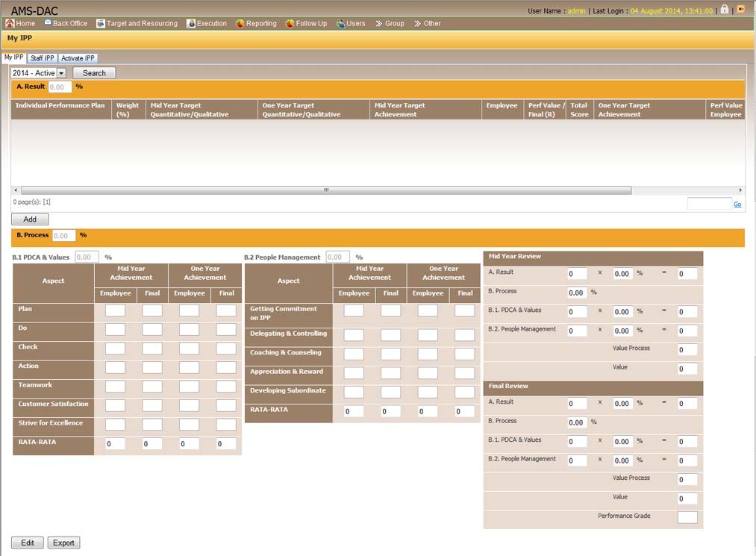Open the 2014 - Active year dropdown
Image resolution: width=756 pixels, height=556 pixels.
[61, 73]
